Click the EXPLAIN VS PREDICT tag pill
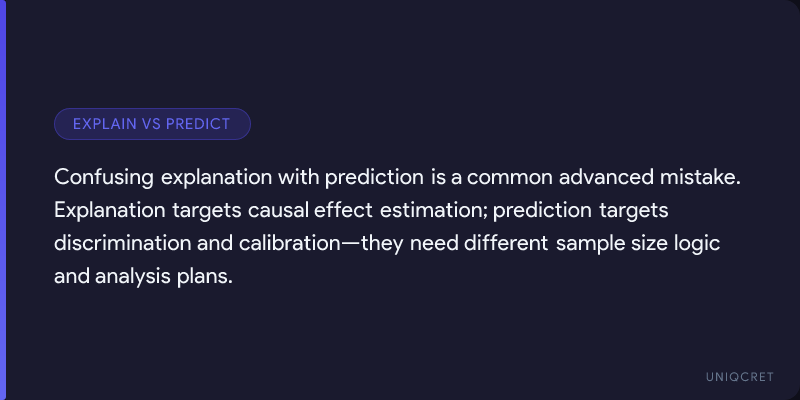The width and height of the screenshot is (800, 400). [x=152, y=124]
